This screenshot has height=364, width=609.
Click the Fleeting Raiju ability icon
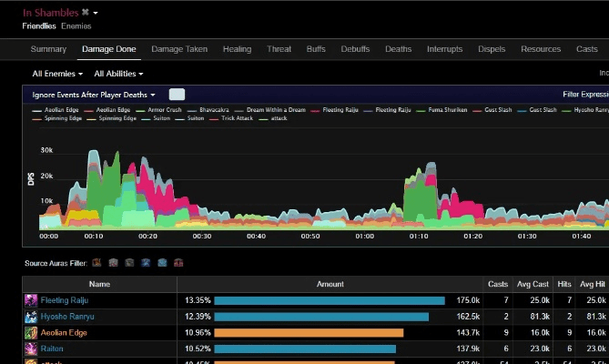tap(31, 299)
